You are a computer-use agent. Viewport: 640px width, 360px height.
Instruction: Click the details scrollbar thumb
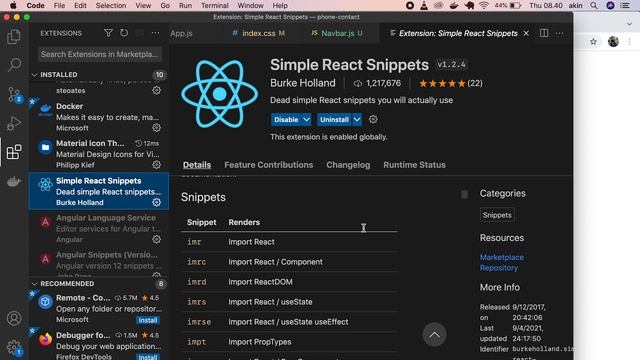pos(464,194)
